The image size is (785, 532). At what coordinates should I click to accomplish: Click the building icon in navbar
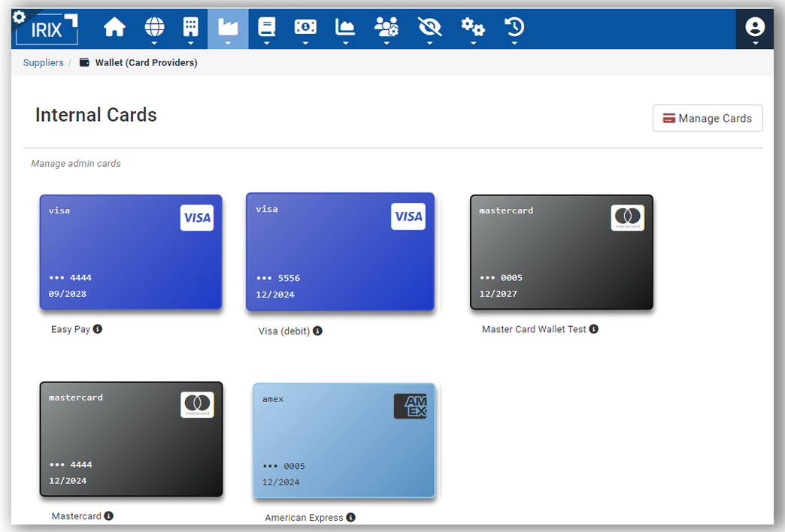tap(191, 28)
